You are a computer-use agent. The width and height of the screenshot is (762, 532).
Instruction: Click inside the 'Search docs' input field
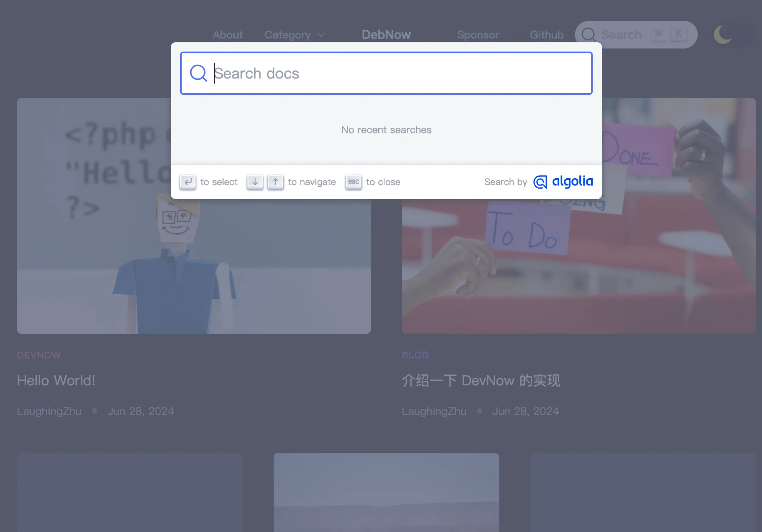[385, 73]
